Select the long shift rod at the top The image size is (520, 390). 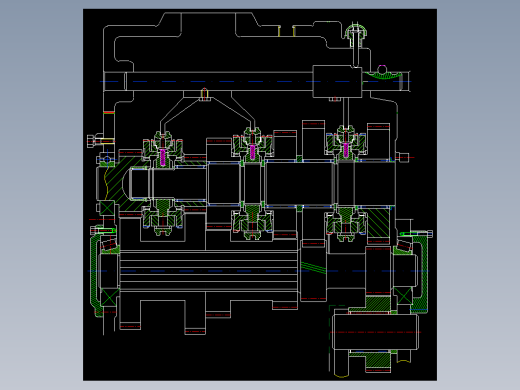click(x=257, y=81)
